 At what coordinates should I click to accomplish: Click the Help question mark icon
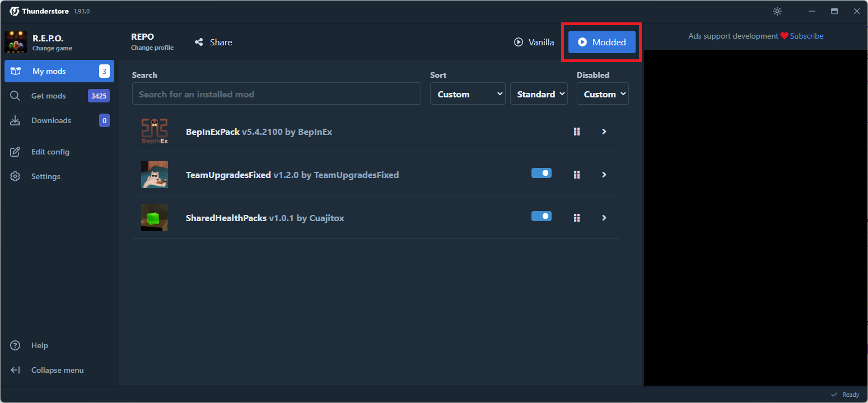tap(15, 345)
